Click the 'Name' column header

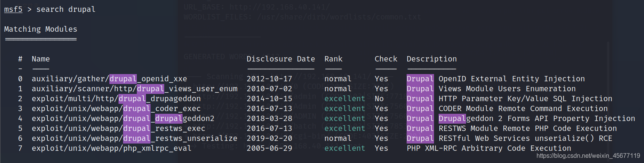pos(41,59)
